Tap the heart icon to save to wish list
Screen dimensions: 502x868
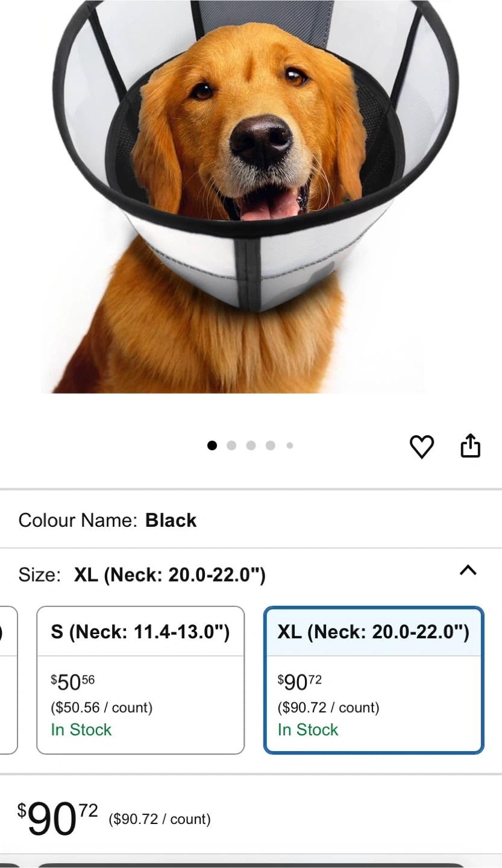(422, 447)
